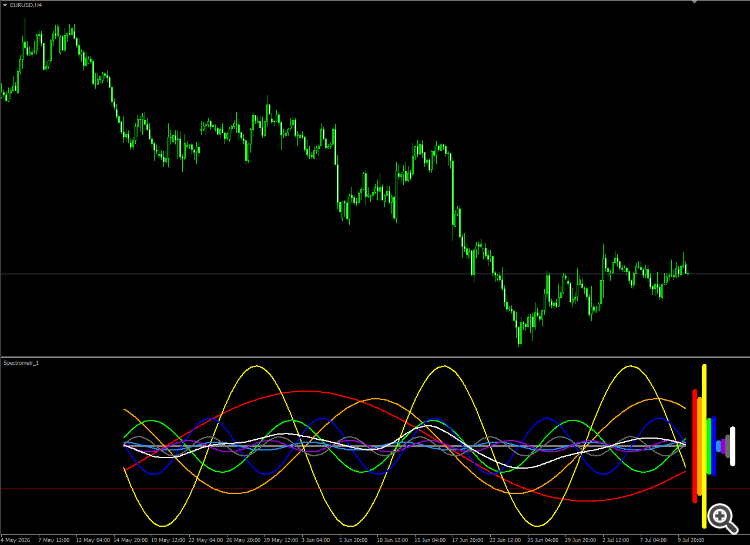Open the EURUSD,H4 chart dropdown arrow
This screenshot has width=750, height=545.
click(x=5, y=5)
